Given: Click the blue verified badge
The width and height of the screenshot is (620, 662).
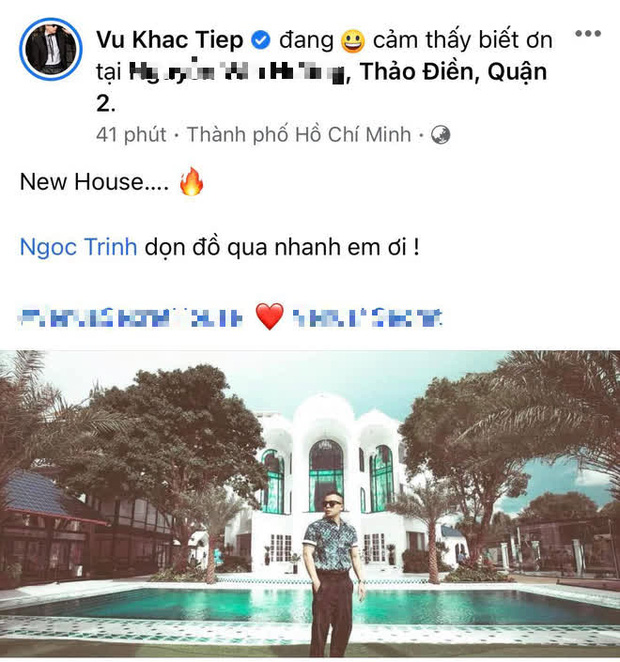Looking at the screenshot, I should 261,41.
